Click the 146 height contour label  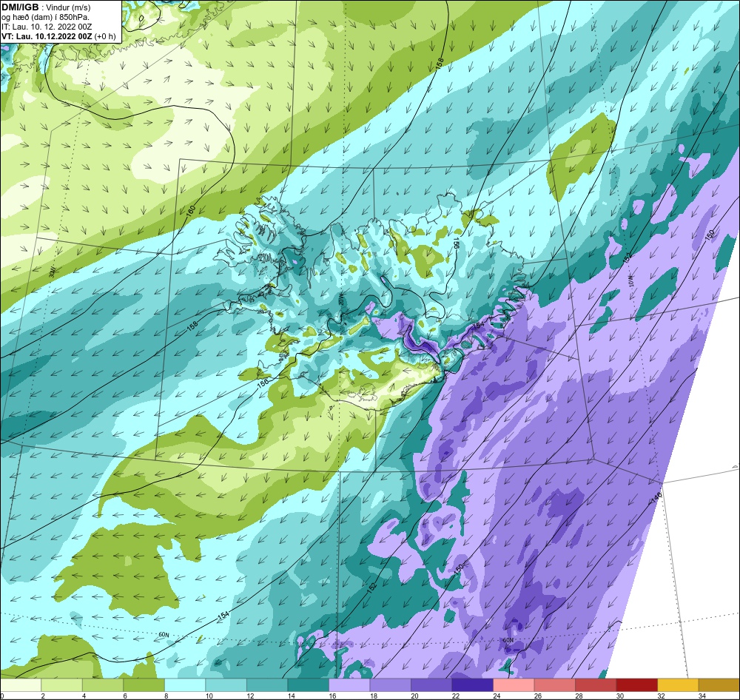(657, 496)
